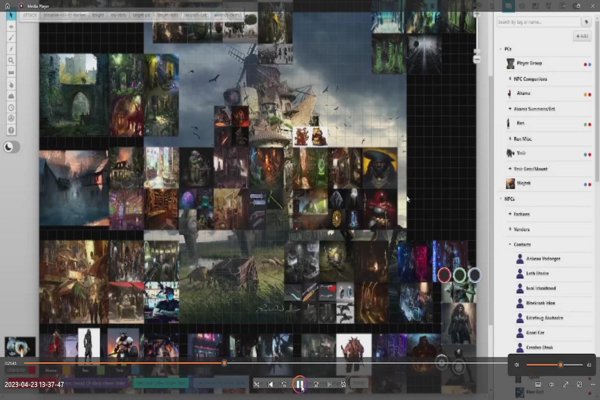The height and width of the screenshot is (400, 600).
Task: Select the red-ringed token on the map
Action: (x=444, y=275)
